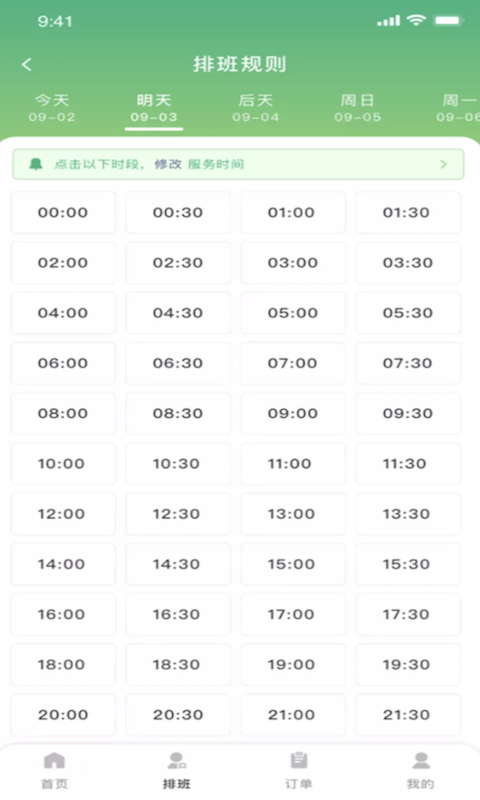Select the 周一 09-06 date tab

(458, 108)
